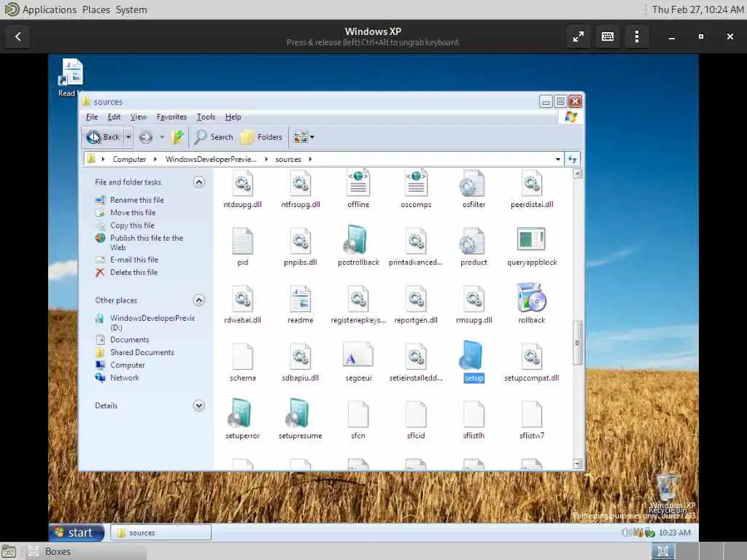
Task: Toggle the Folders pane button
Action: tap(262, 137)
